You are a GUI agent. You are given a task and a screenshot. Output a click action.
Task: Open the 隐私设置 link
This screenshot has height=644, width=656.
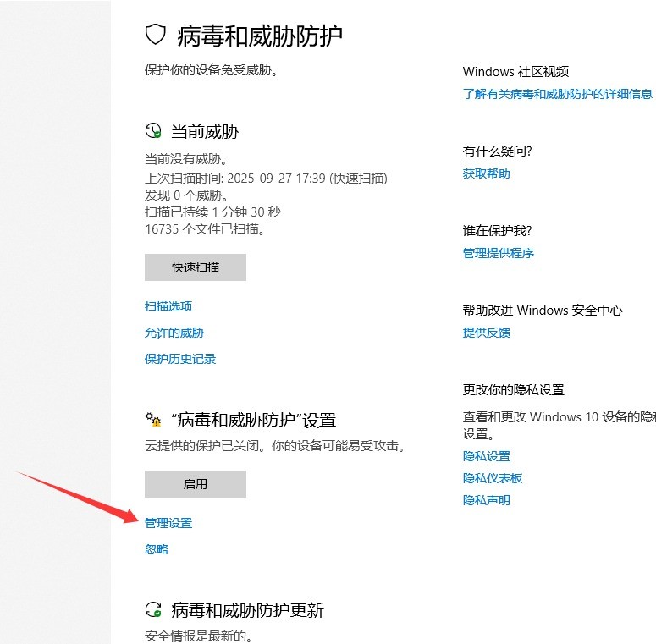pos(486,456)
